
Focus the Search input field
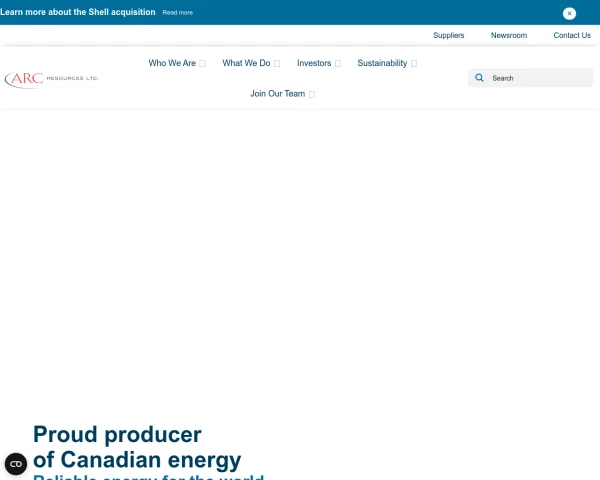(x=531, y=78)
